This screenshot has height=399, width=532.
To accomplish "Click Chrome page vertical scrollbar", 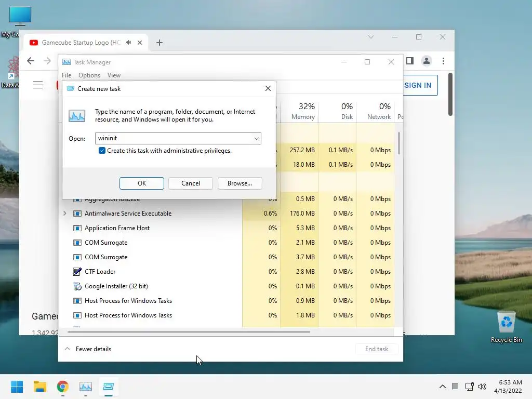I will tap(450, 94).
